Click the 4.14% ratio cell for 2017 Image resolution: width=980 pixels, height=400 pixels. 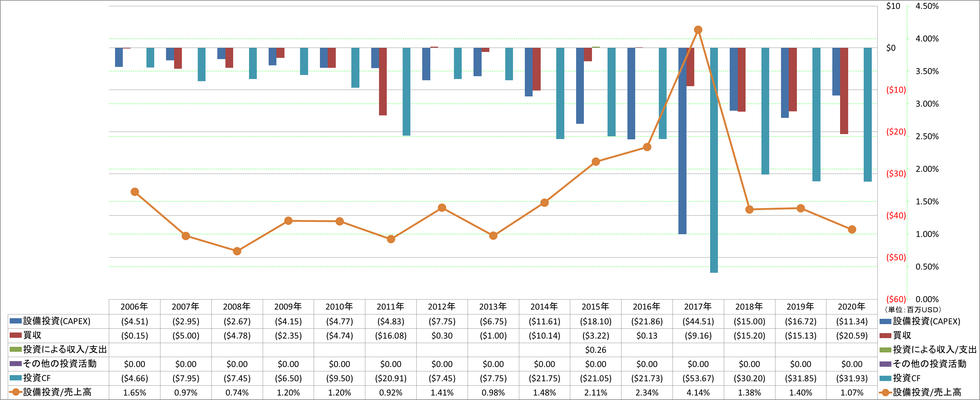click(698, 393)
